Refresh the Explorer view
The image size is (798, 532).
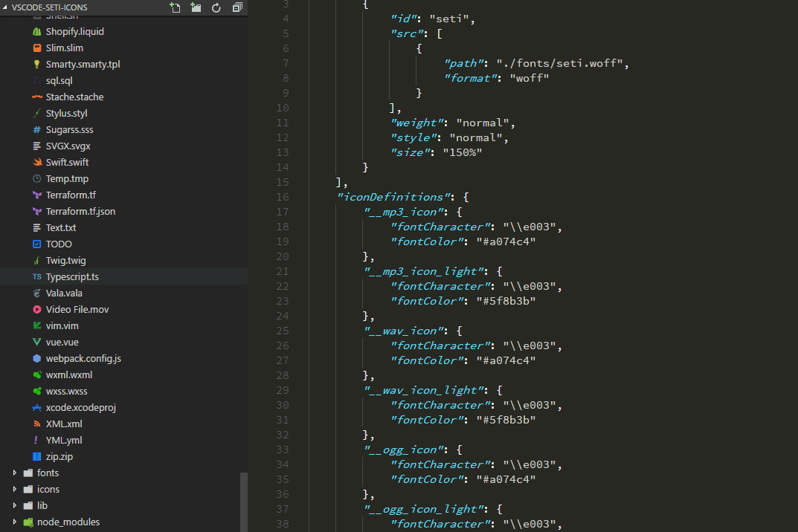tap(217, 7)
